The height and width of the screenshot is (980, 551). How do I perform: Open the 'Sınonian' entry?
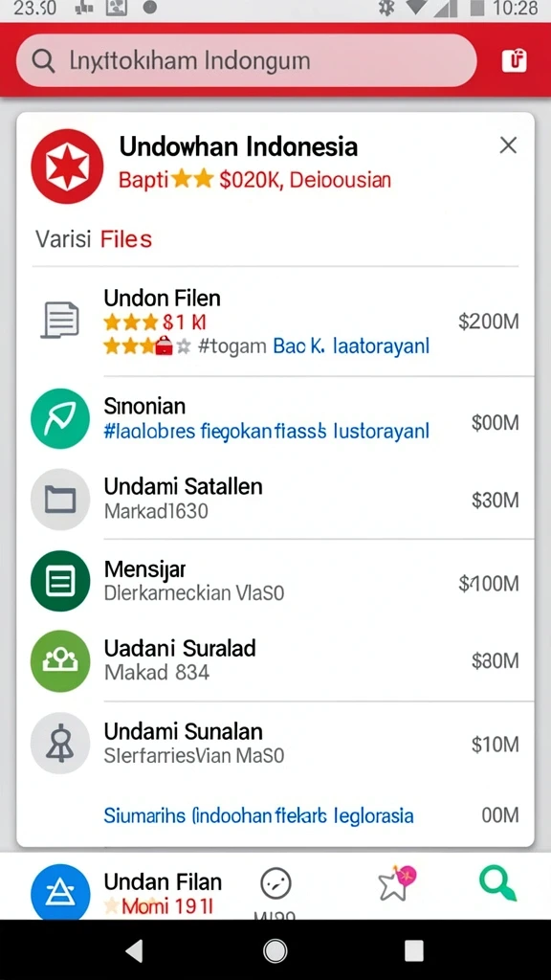coord(144,406)
